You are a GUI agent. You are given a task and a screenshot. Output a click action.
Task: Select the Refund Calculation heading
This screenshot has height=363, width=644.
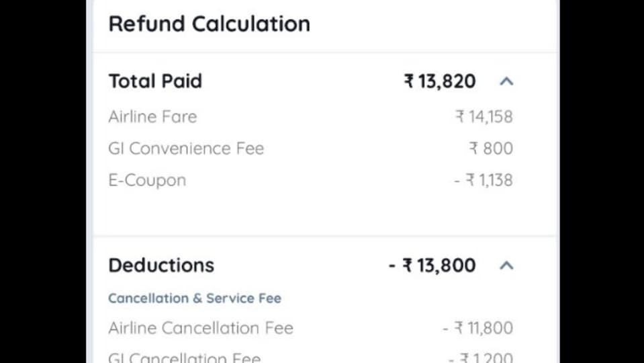(210, 24)
